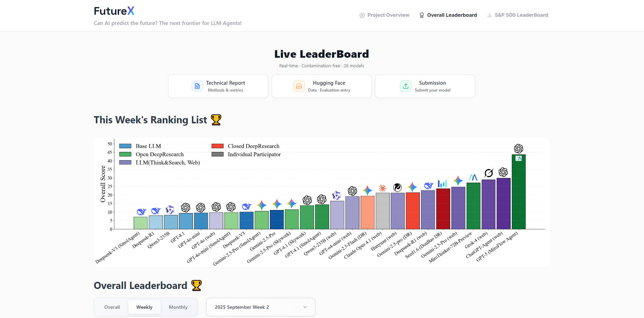
Task: Click the green Submission upload icon
Action: 405,86
